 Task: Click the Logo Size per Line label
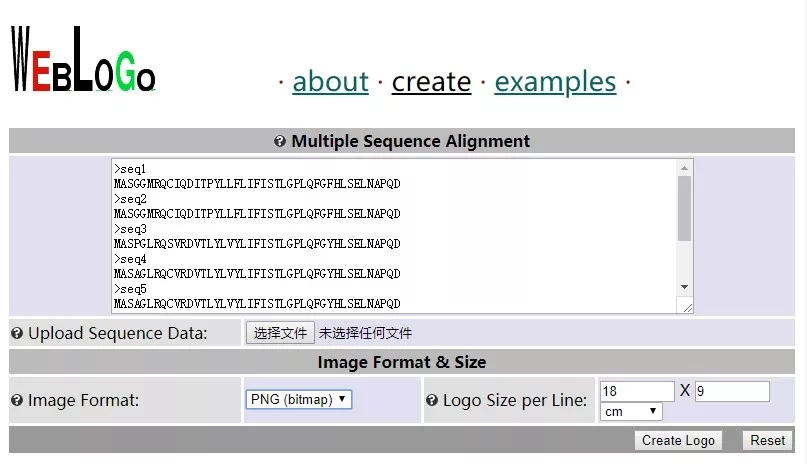(x=515, y=400)
